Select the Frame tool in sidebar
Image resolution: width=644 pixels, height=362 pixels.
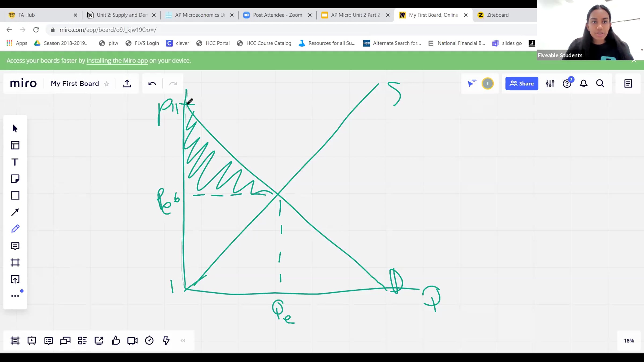15,263
